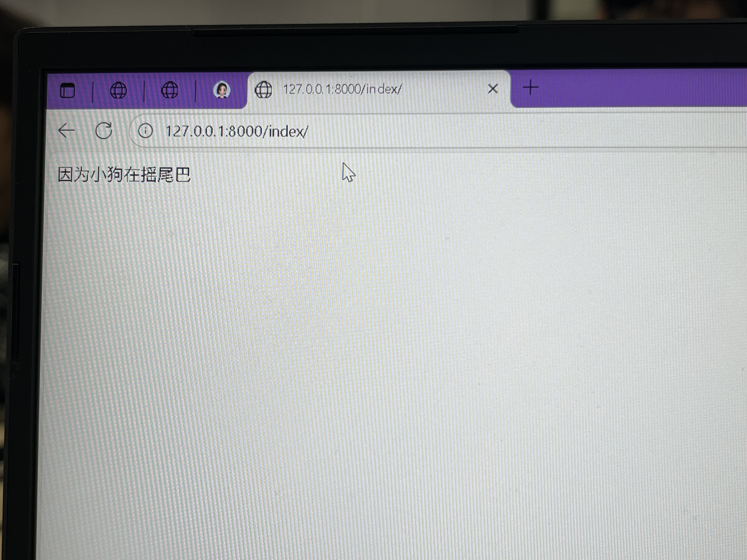Viewport: 747px width, 560px height.
Task: Open the first pinned globe tab
Action: click(119, 90)
